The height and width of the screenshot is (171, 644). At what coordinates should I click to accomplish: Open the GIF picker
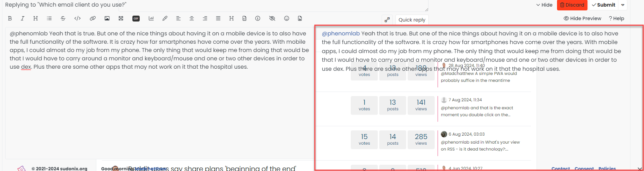pyautogui.click(x=136, y=18)
